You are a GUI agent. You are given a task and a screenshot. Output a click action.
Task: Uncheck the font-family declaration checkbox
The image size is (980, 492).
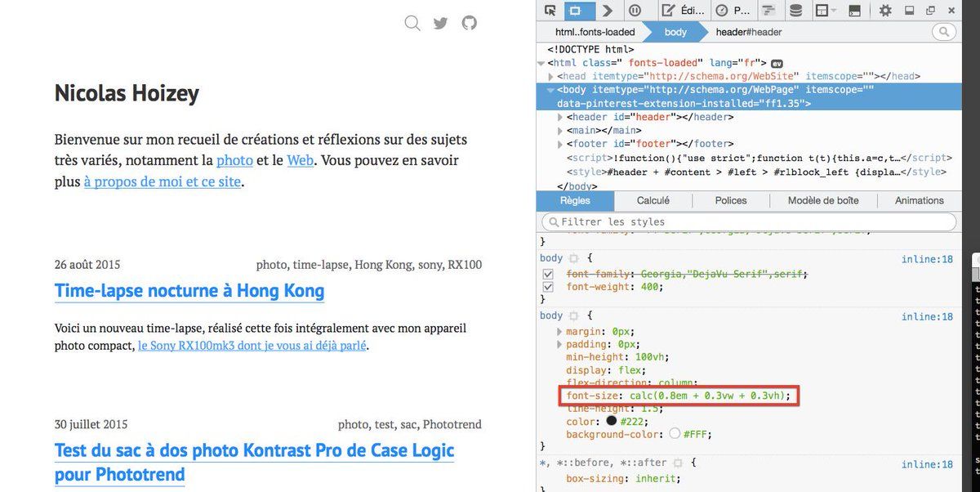[x=549, y=274]
